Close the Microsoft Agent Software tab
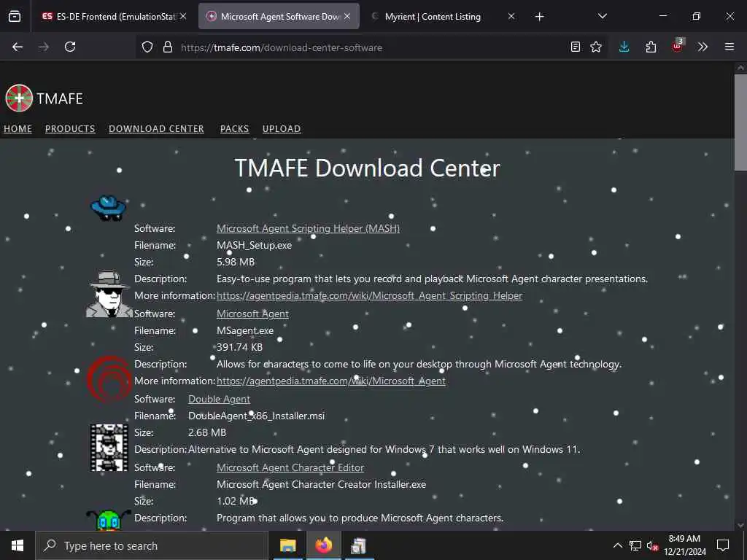This screenshot has width=747, height=560. pos(347,16)
